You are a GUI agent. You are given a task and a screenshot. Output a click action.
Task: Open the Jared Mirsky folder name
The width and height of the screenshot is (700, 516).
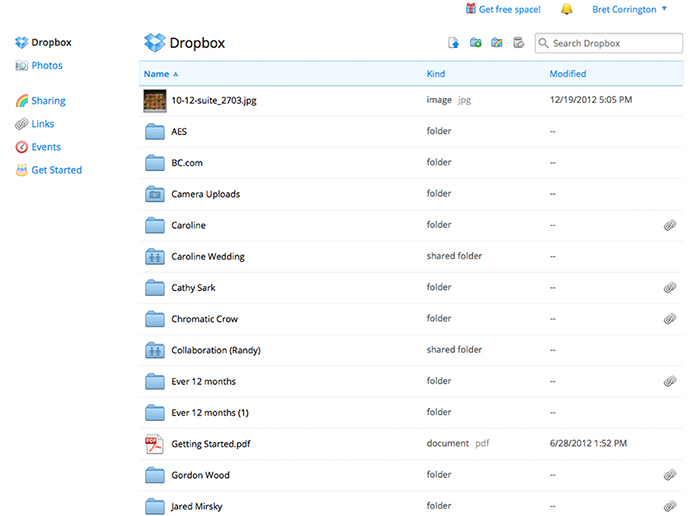[196, 507]
